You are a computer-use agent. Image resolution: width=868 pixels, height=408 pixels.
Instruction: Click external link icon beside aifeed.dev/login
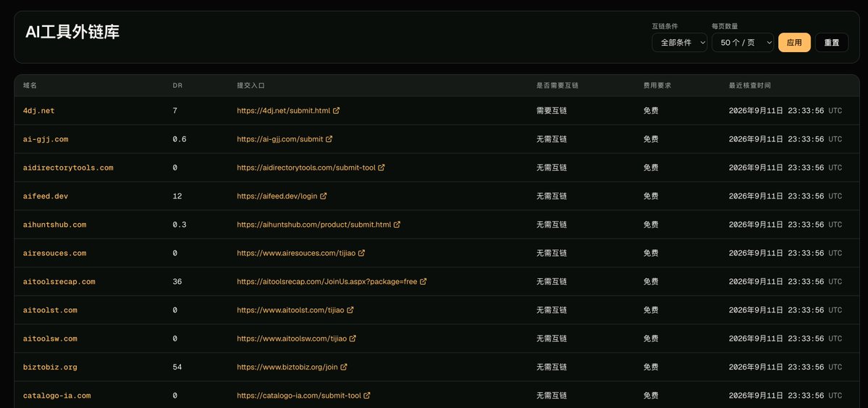pos(324,196)
